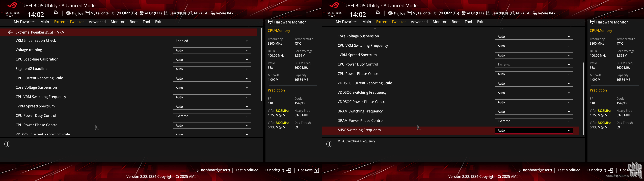Select Advanced tab in left BIOS screen
The image size is (644, 181).
(x=97, y=22)
